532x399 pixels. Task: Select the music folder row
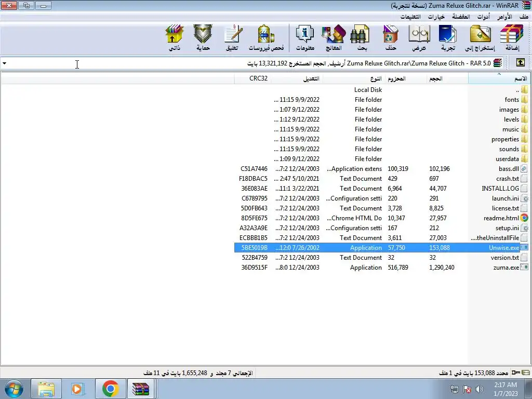pos(381,129)
